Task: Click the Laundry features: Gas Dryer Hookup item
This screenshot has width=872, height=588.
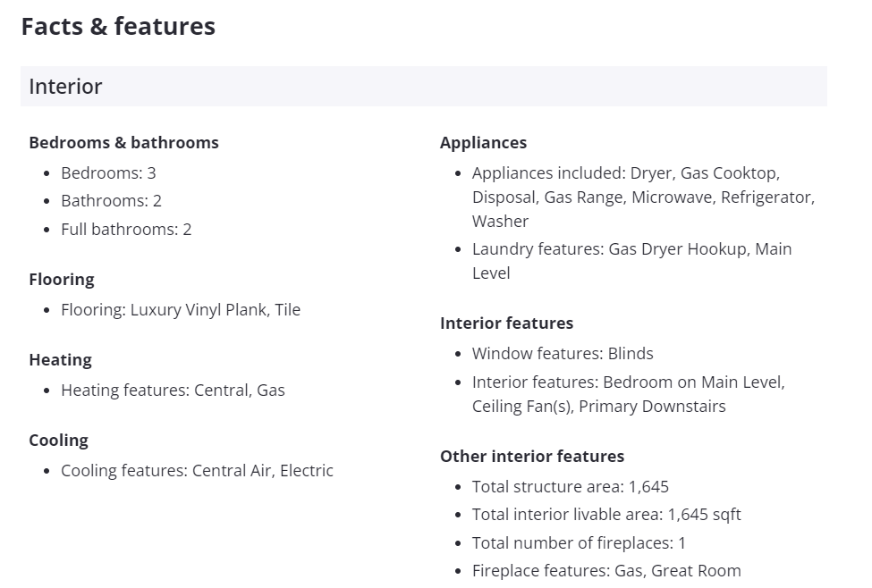Action: (x=631, y=261)
